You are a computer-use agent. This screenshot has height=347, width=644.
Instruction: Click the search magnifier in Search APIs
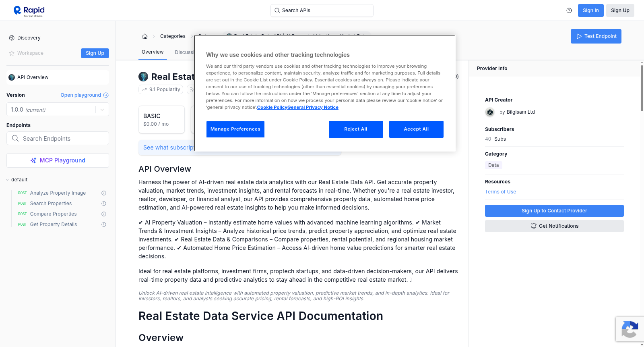pyautogui.click(x=277, y=10)
